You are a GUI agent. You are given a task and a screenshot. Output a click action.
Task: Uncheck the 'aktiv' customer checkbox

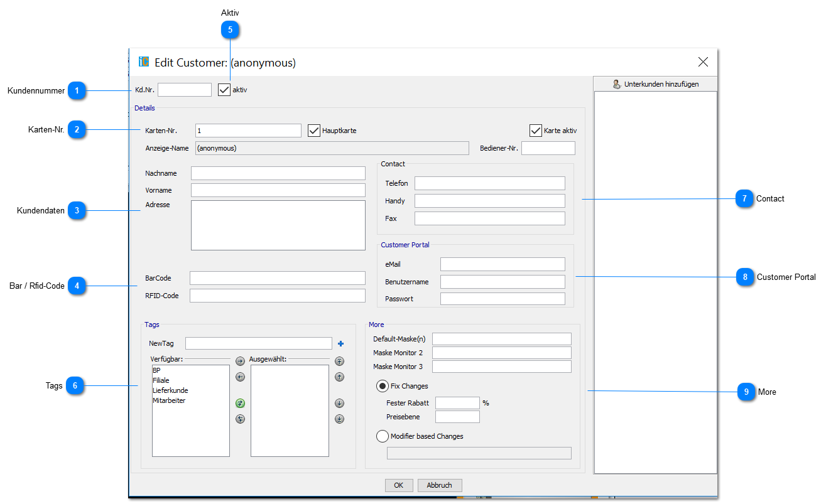224,90
